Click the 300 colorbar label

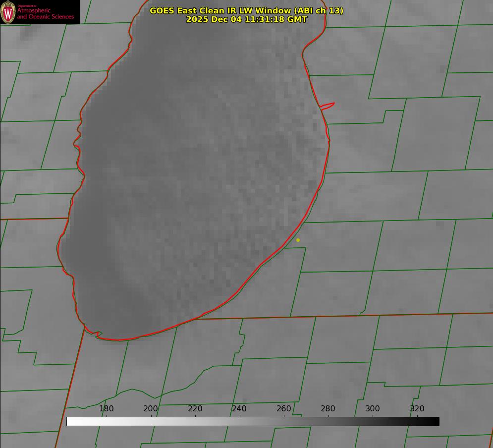pos(373,408)
